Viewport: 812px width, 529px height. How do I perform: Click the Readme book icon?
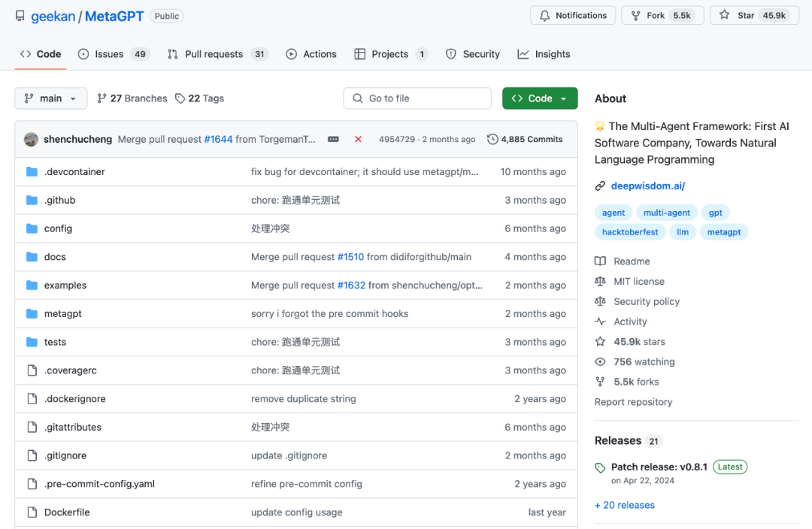click(x=600, y=261)
